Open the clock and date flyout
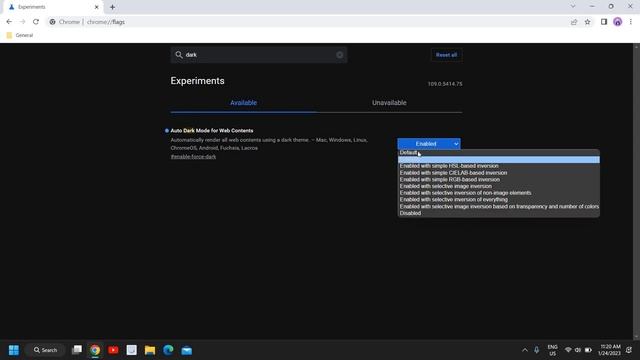Viewport: 640px width, 360px height. 609,350
